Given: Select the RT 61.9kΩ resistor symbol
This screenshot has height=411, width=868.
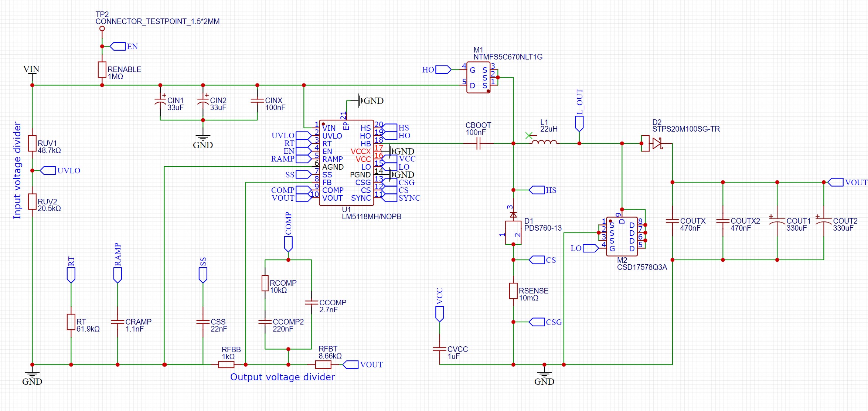Looking at the screenshot, I should pos(71,322).
